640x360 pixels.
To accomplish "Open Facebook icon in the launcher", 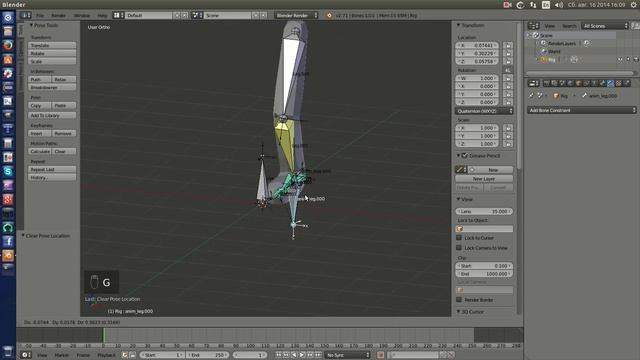I will 8,242.
